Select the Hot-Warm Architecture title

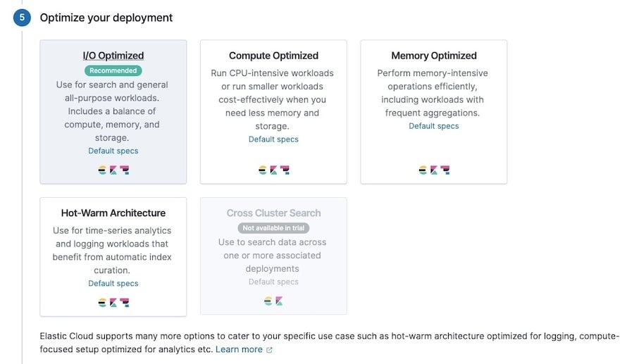tap(113, 213)
